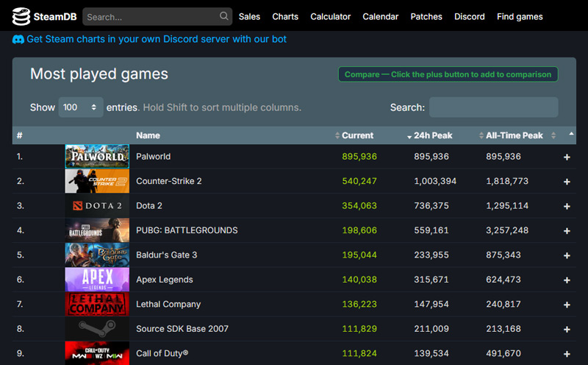Add Baldur's Gate 3 to comparison with plus

point(567,255)
